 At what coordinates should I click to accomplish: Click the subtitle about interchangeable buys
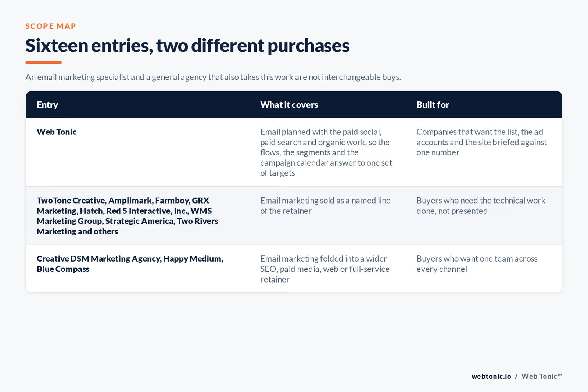coord(213,77)
